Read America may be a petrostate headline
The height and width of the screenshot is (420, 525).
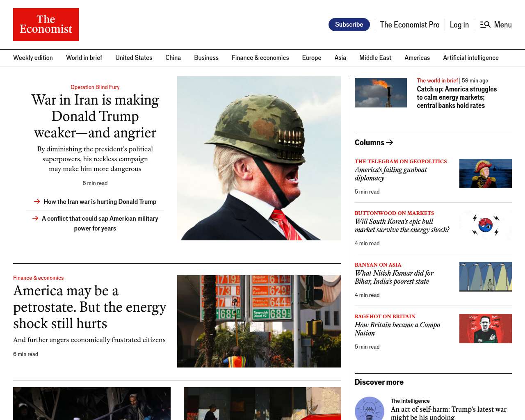point(90,307)
